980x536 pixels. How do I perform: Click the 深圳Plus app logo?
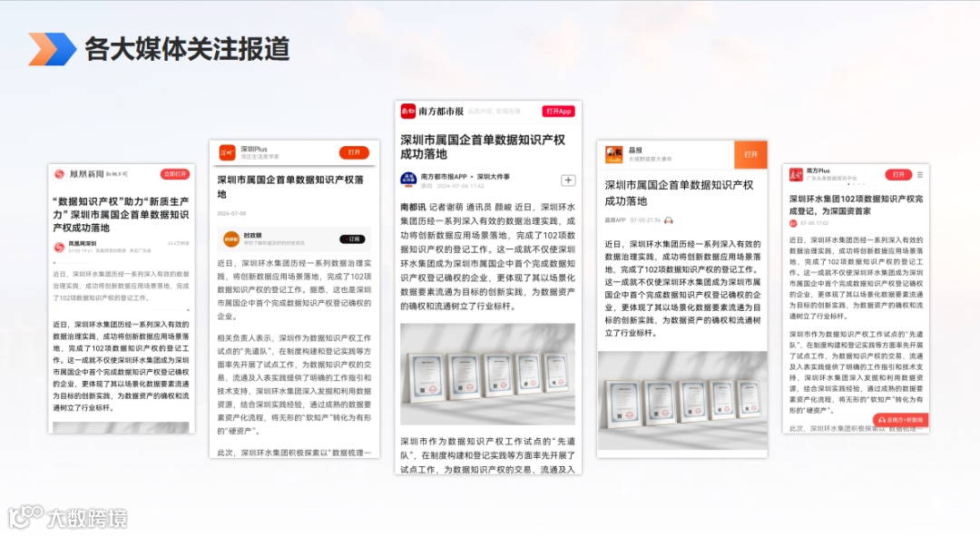(x=227, y=152)
